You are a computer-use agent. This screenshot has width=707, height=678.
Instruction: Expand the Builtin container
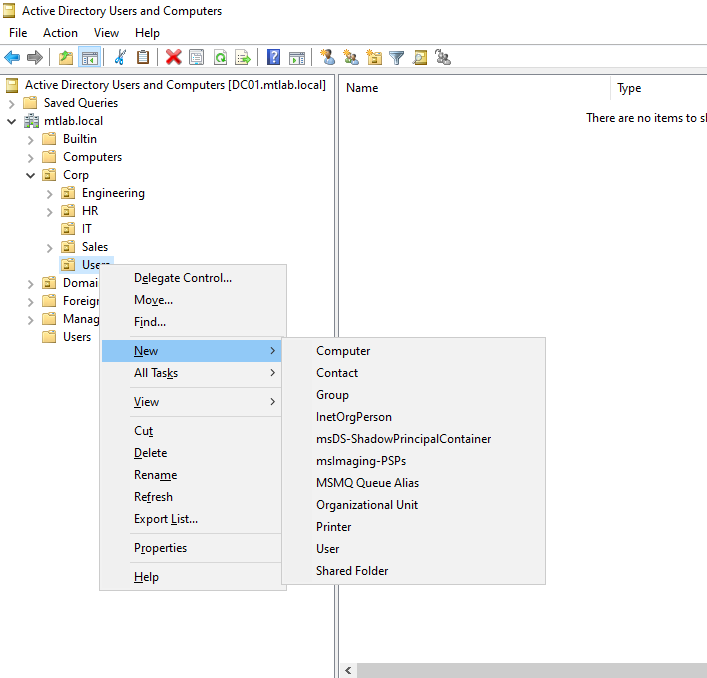pos(30,140)
